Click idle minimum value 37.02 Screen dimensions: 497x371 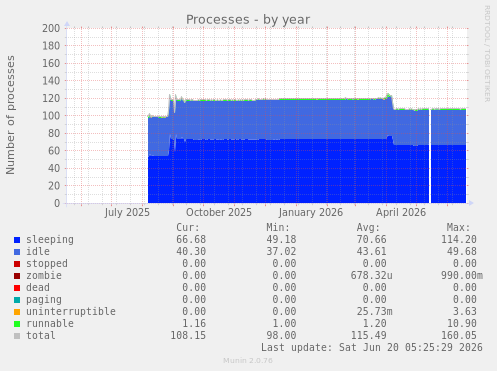coord(281,251)
